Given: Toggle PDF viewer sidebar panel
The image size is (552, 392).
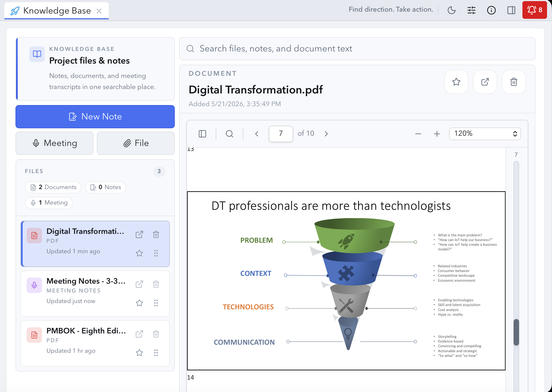Looking at the screenshot, I should (x=202, y=134).
